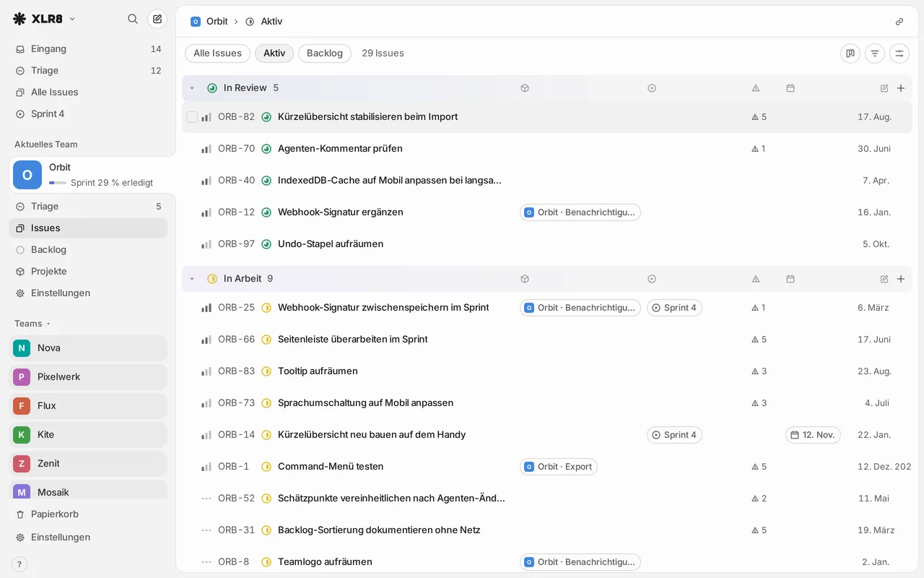Image resolution: width=924 pixels, height=578 pixels.
Task: Copy link icon in breadcrumb bar
Action: (899, 22)
